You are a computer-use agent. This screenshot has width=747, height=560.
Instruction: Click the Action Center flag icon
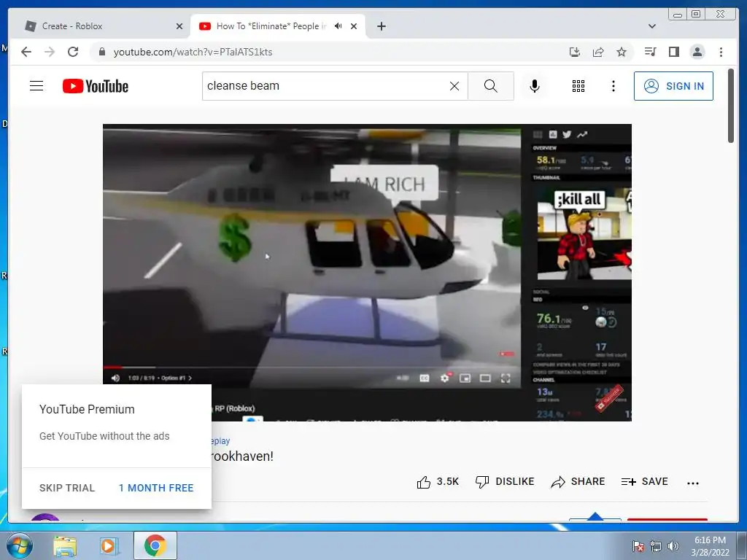pos(638,546)
